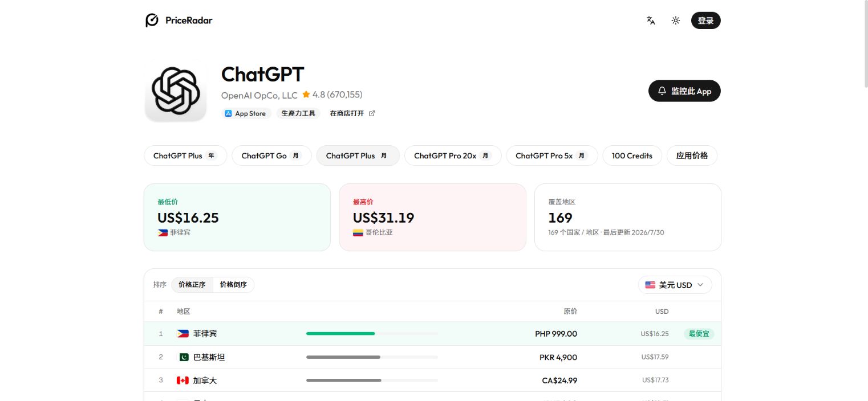Click the gray price bar for 巴基斯坦
The image size is (868, 401).
343,357
